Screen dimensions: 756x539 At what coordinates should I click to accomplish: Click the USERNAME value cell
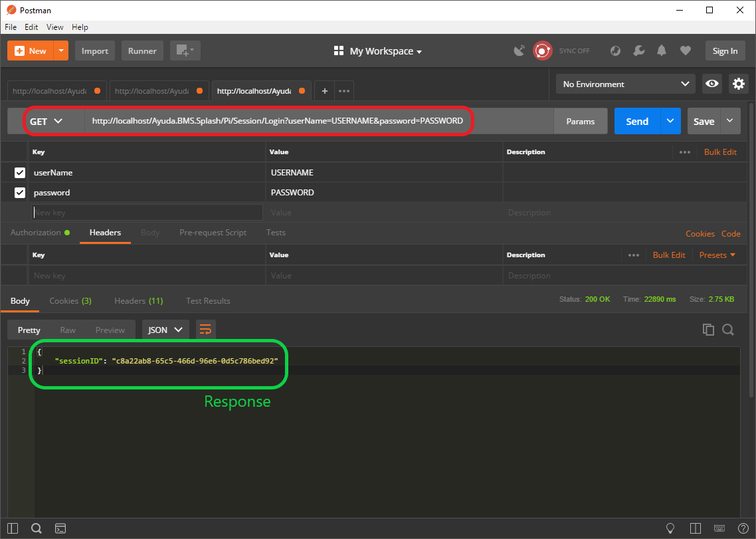[384, 172]
